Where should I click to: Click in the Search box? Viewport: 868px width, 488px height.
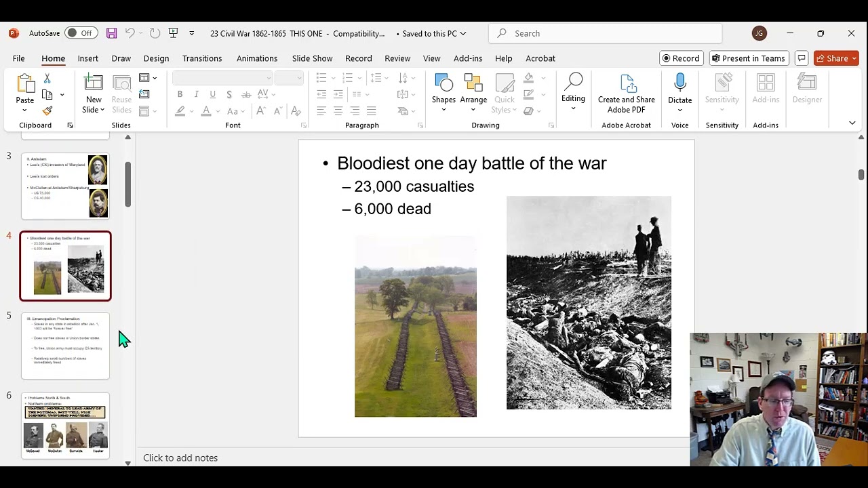click(x=605, y=33)
